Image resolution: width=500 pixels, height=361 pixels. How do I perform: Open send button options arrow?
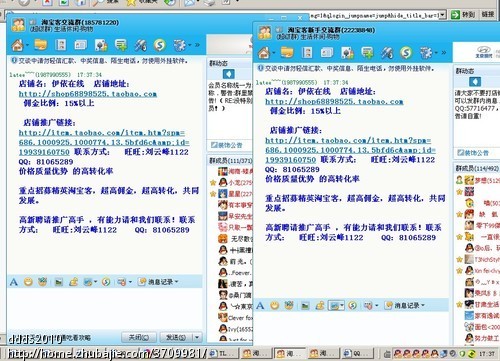point(197,337)
